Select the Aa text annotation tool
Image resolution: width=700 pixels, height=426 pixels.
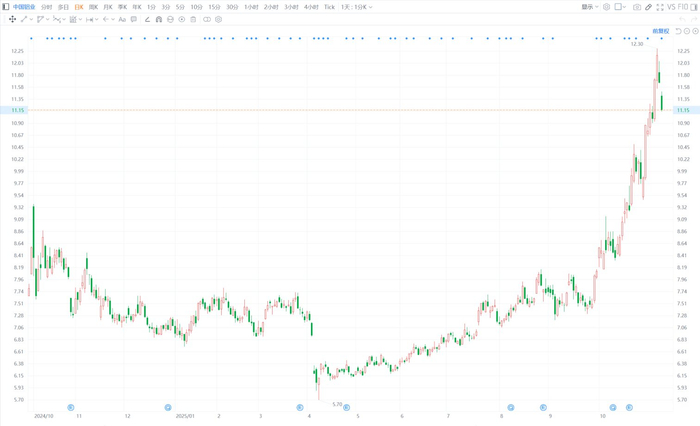pos(122,19)
